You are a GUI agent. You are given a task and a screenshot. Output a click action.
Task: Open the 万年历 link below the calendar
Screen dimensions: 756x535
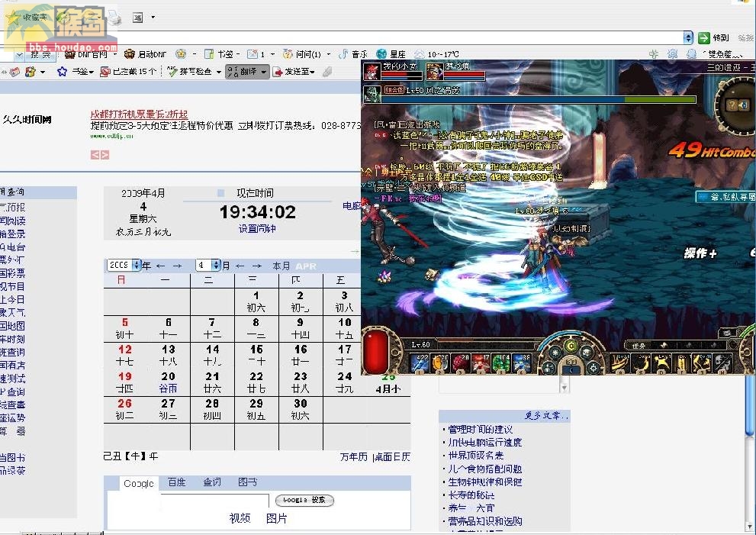click(354, 456)
